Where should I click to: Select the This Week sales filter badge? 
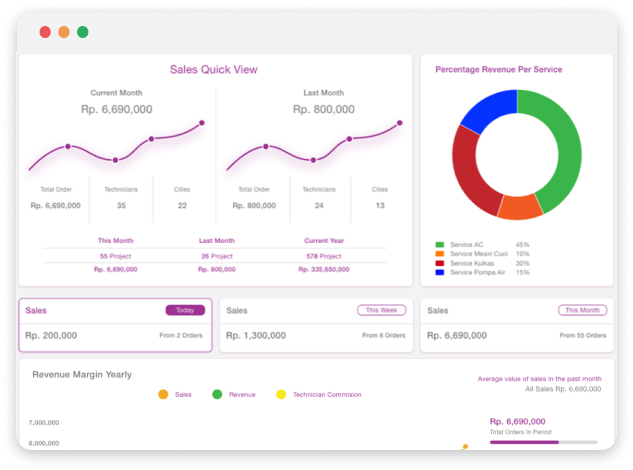pyautogui.click(x=381, y=310)
